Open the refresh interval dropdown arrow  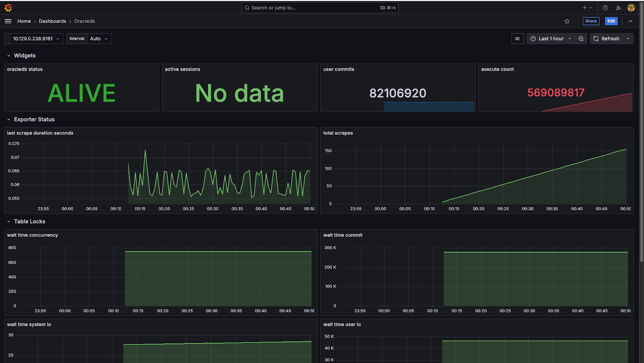click(628, 39)
